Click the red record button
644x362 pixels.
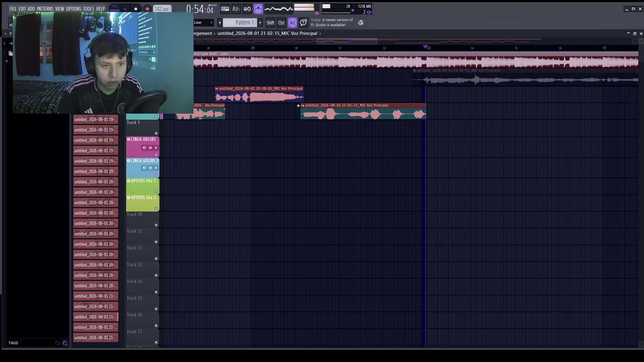tap(147, 9)
